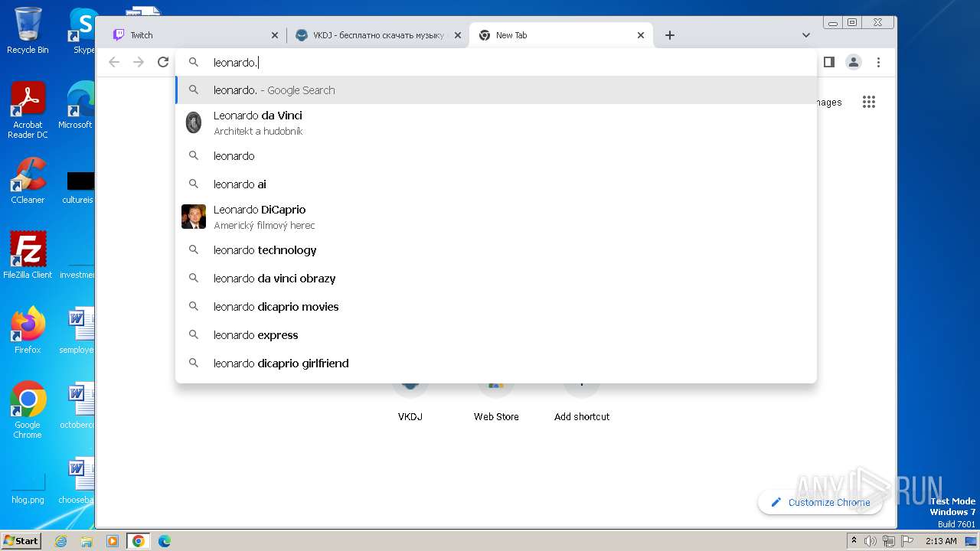Show hidden system tray icons

coord(854,541)
